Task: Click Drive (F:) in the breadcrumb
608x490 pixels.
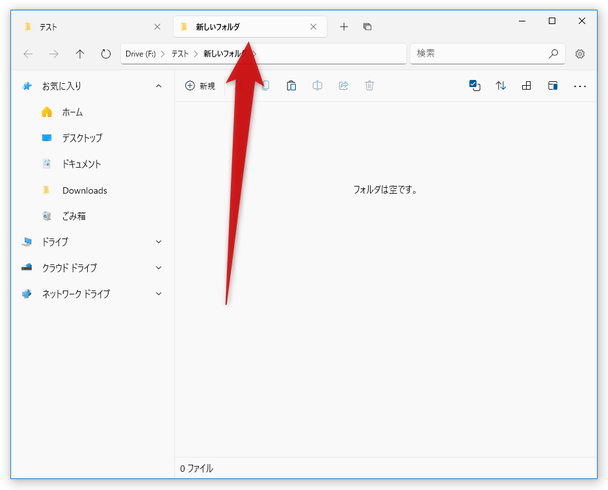Action: pyautogui.click(x=140, y=54)
